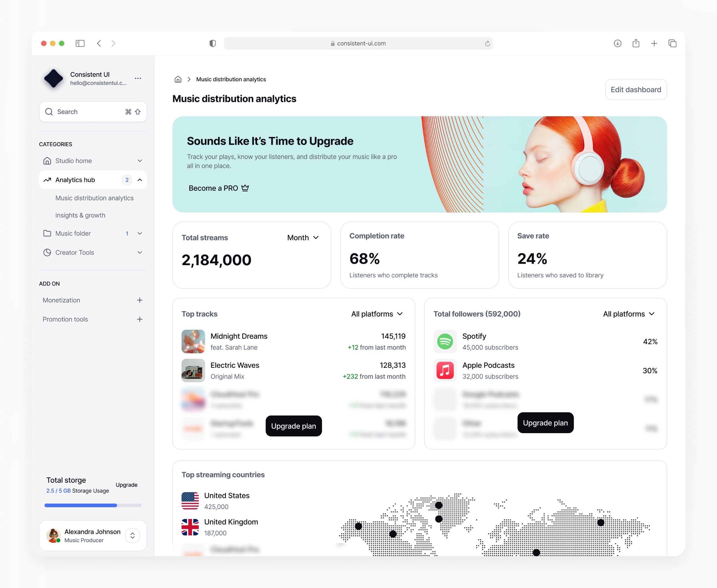Open the All platforms dropdown for Top tracks
The height and width of the screenshot is (588, 717).
[x=377, y=314]
